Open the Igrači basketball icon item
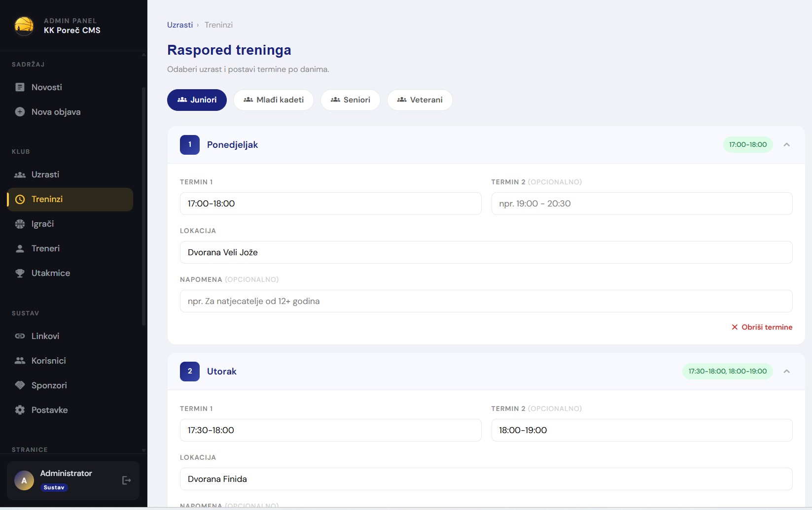The height and width of the screenshot is (510, 812). point(20,224)
